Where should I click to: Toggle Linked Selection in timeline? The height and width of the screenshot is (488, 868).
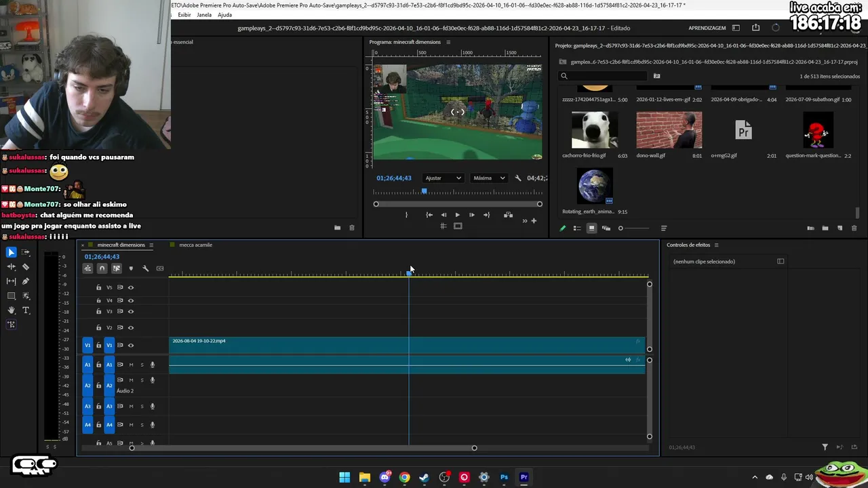tap(117, 268)
